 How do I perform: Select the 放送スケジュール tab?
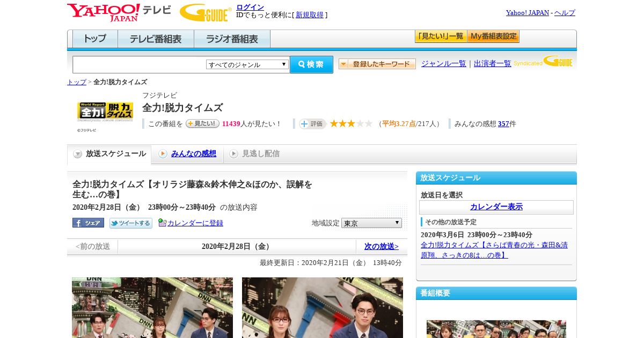(x=109, y=154)
